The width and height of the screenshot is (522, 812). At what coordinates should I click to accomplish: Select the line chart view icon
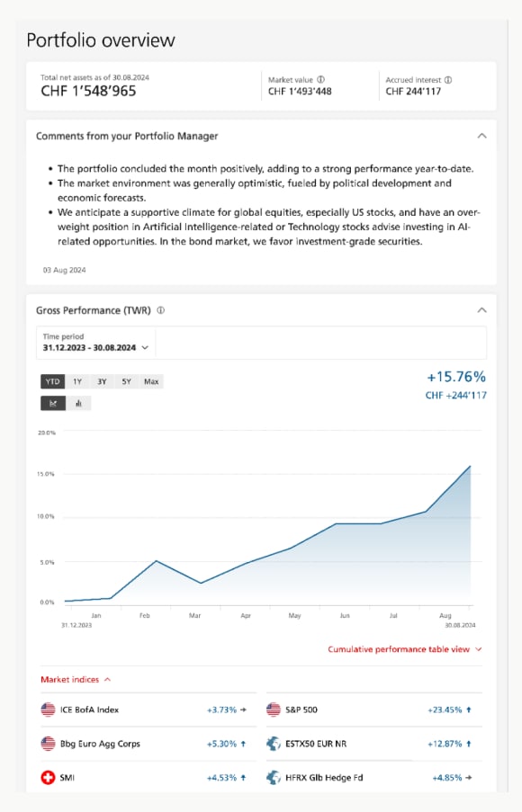coord(52,402)
